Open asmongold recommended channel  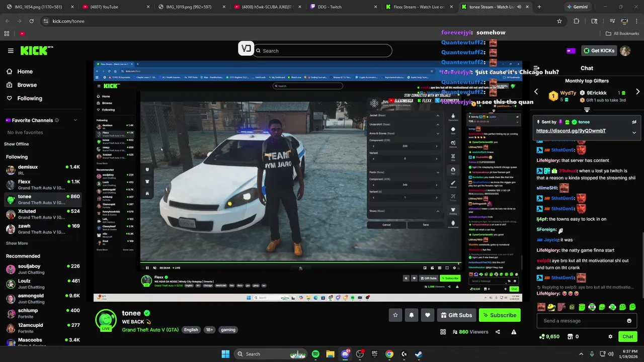pos(42,299)
